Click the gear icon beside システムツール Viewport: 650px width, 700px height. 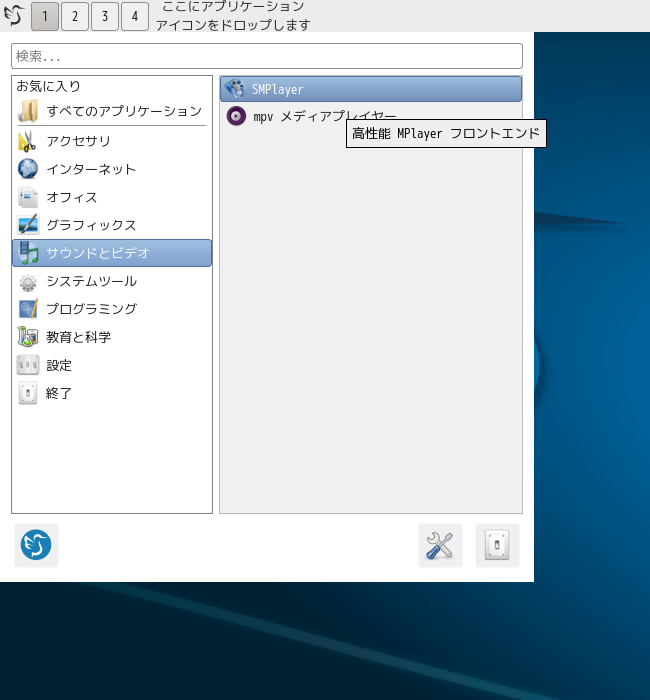pyautogui.click(x=28, y=282)
